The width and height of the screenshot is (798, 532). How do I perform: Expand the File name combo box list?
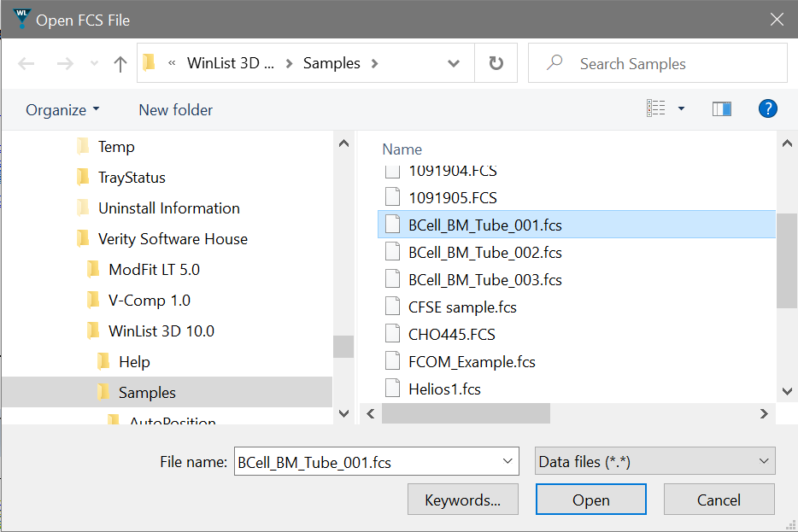click(507, 462)
